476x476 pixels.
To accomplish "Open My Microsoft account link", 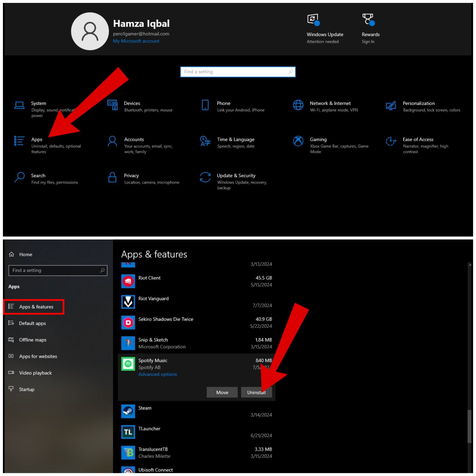I will 136,41.
